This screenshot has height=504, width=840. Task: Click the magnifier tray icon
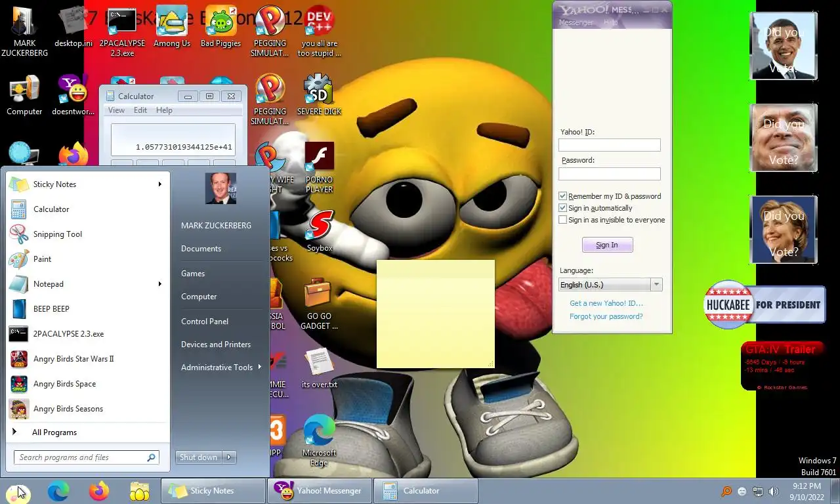pos(726,492)
